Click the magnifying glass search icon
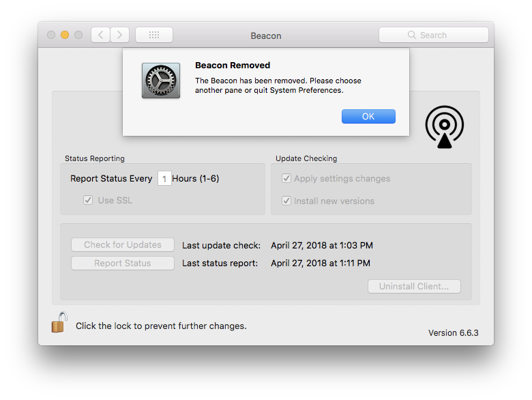Viewport: 532px width, 400px height. (411, 35)
